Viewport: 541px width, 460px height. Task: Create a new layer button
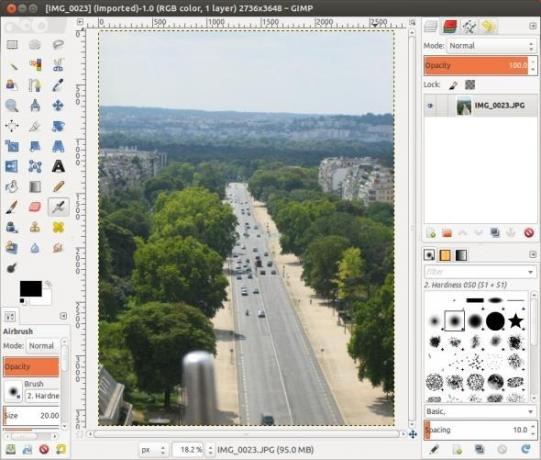click(x=431, y=233)
